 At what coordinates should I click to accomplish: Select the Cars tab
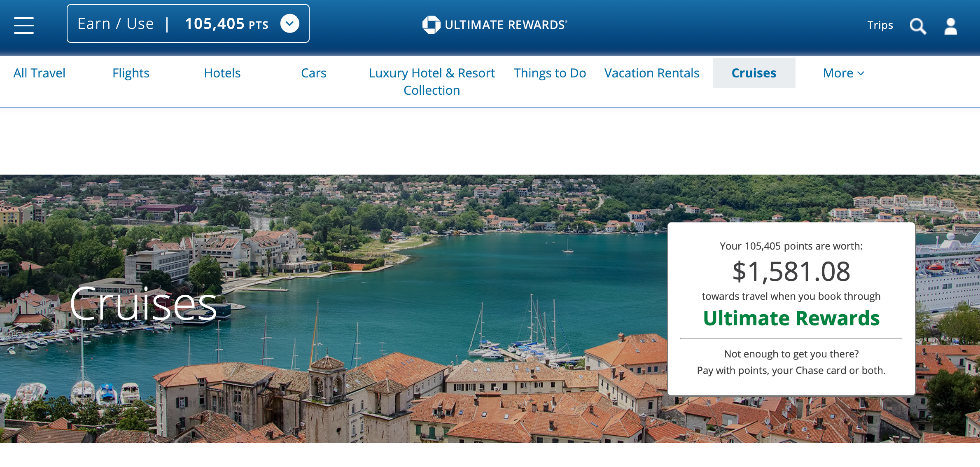[314, 73]
